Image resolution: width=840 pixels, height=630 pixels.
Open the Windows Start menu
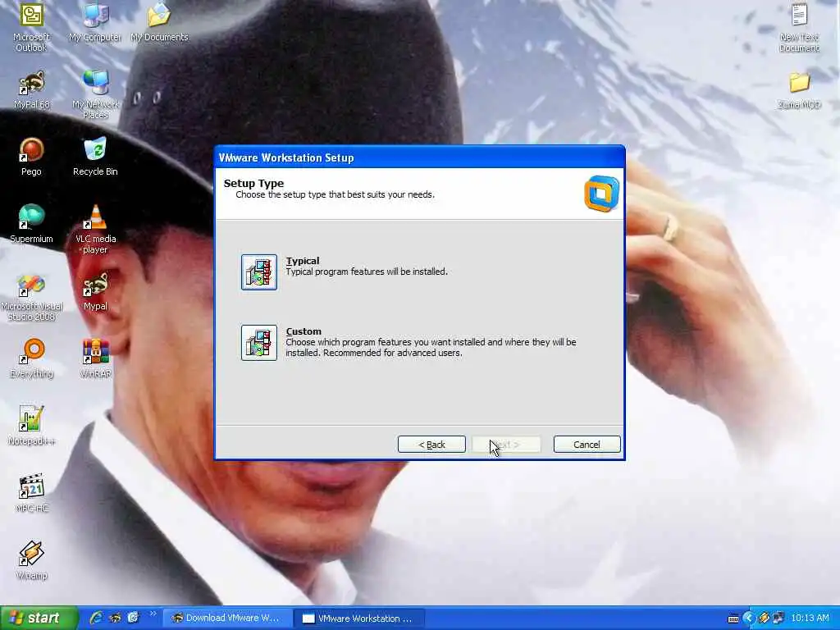coord(39,619)
